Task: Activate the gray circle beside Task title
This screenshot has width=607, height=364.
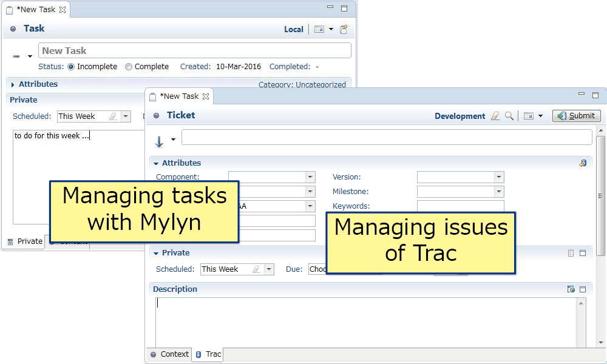Action: (13, 29)
